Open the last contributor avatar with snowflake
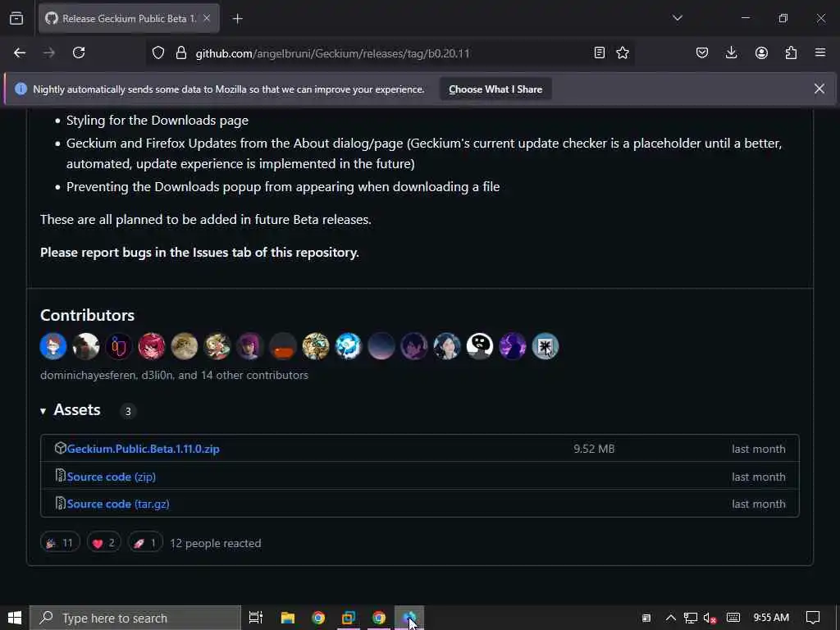 pyautogui.click(x=546, y=346)
